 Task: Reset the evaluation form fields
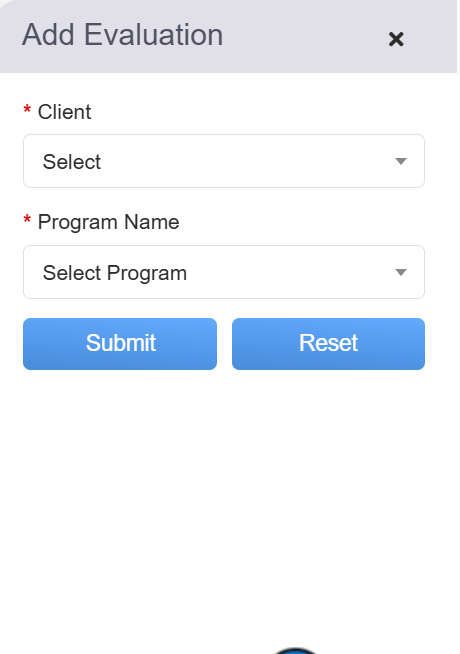coord(328,344)
